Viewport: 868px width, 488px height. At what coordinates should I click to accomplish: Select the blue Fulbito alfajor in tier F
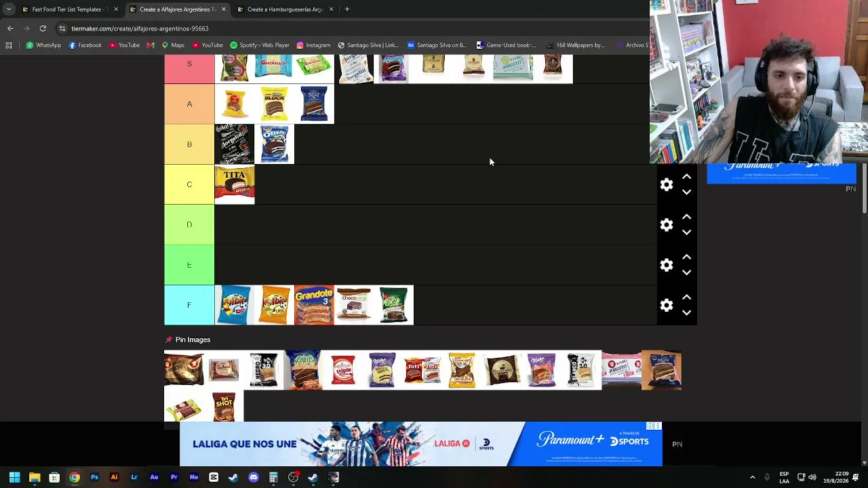coord(235,305)
